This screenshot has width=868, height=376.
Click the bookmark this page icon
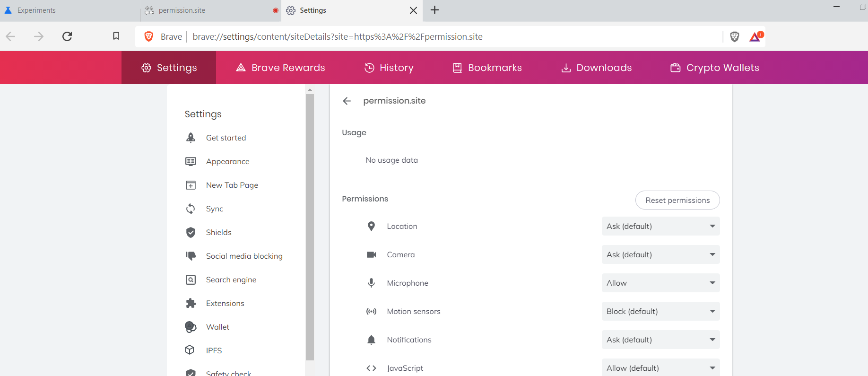pos(116,36)
